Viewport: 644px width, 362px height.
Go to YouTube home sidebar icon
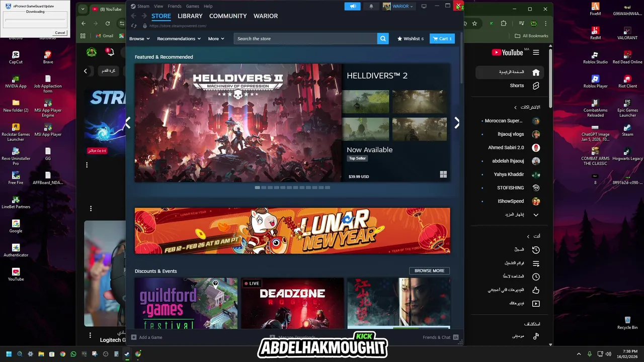536,72
